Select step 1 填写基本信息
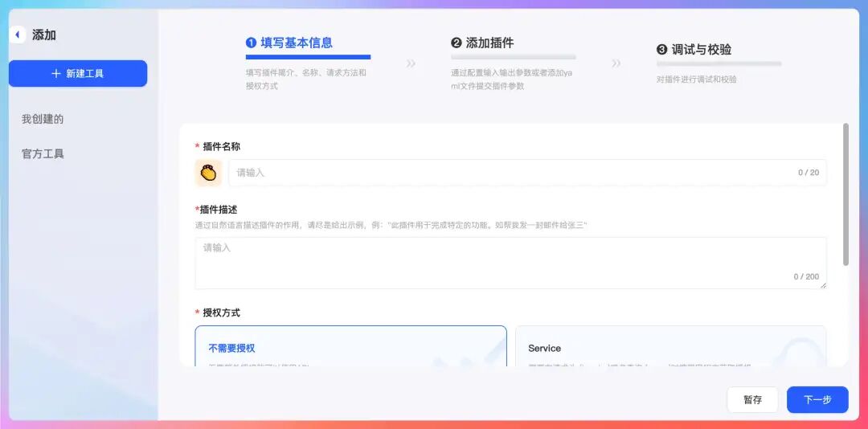This screenshot has height=429, width=868. pyautogui.click(x=289, y=43)
